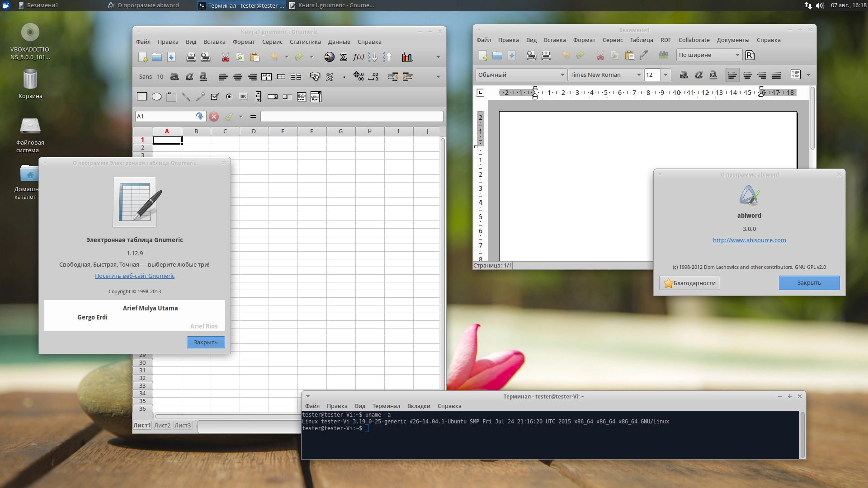Screen dimensions: 868x488
Task: Click the Gnumeric formula entry field
Action: pos(352,116)
